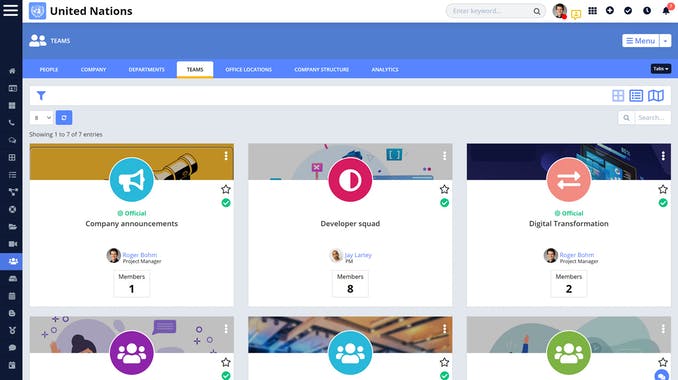Switch to grid card view
This screenshot has height=380, width=678.
pos(618,96)
